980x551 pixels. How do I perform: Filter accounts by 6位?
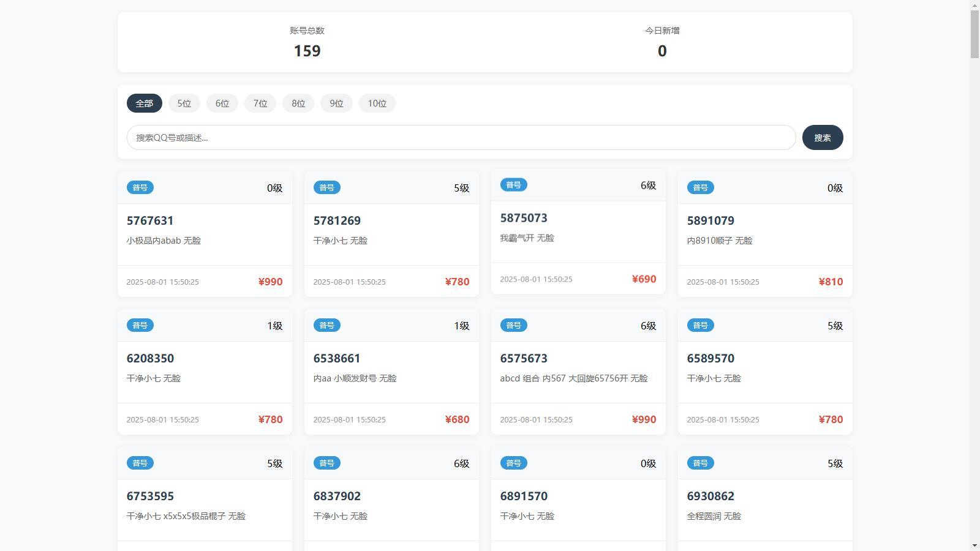222,103
